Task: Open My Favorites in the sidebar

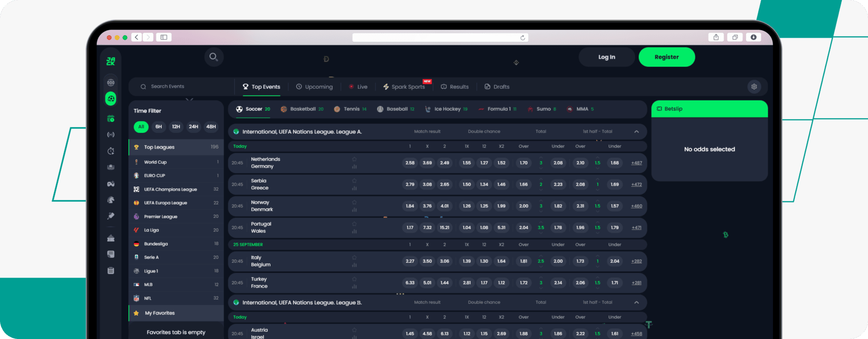Action: (176, 313)
